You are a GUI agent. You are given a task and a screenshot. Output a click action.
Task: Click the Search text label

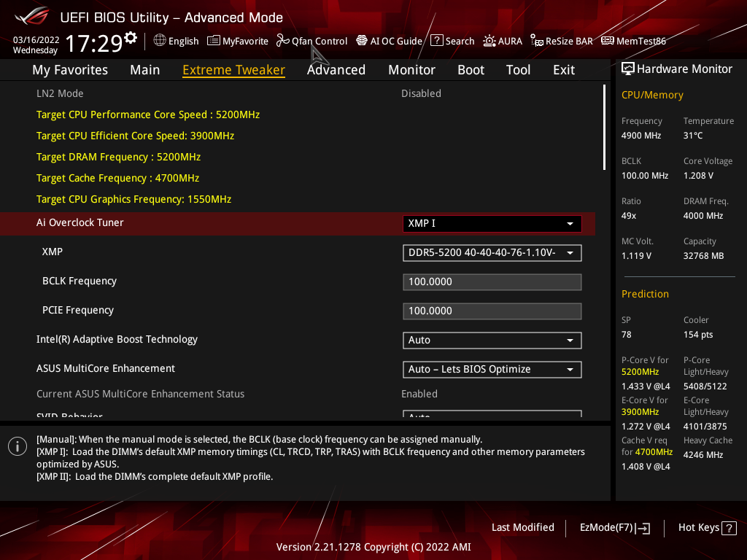pyautogui.click(x=460, y=42)
